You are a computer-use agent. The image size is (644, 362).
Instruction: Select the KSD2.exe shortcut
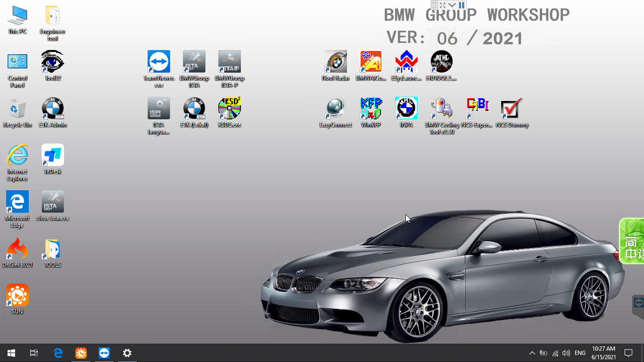229,113
